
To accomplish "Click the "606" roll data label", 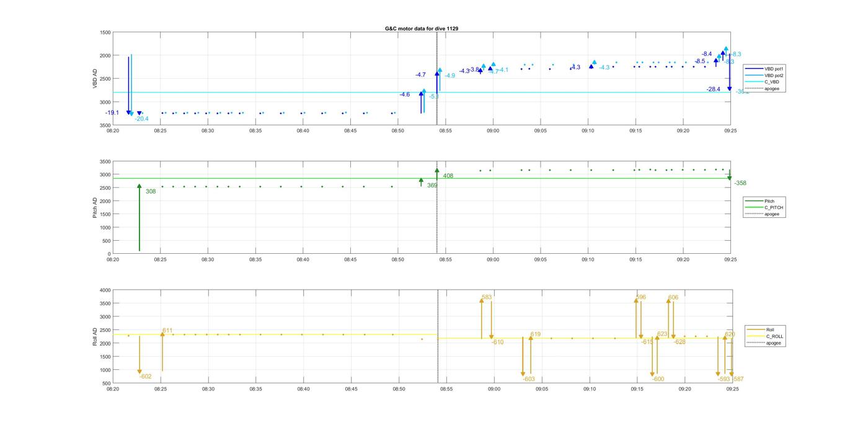I will (673, 297).
